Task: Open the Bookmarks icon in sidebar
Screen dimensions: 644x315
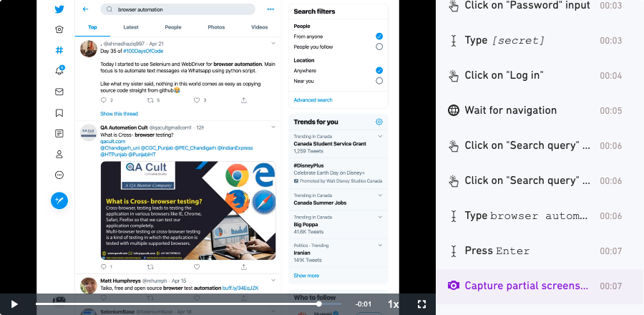Action: coord(59,112)
